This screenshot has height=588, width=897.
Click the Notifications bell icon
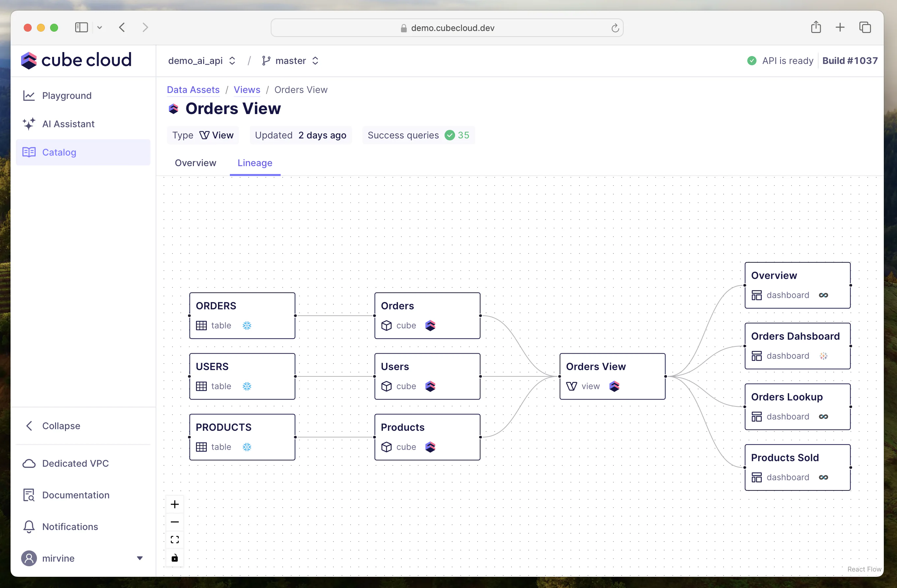pyautogui.click(x=29, y=527)
